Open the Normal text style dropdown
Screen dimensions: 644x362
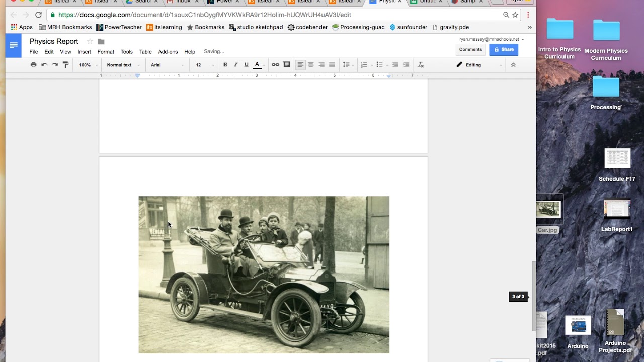(x=122, y=65)
